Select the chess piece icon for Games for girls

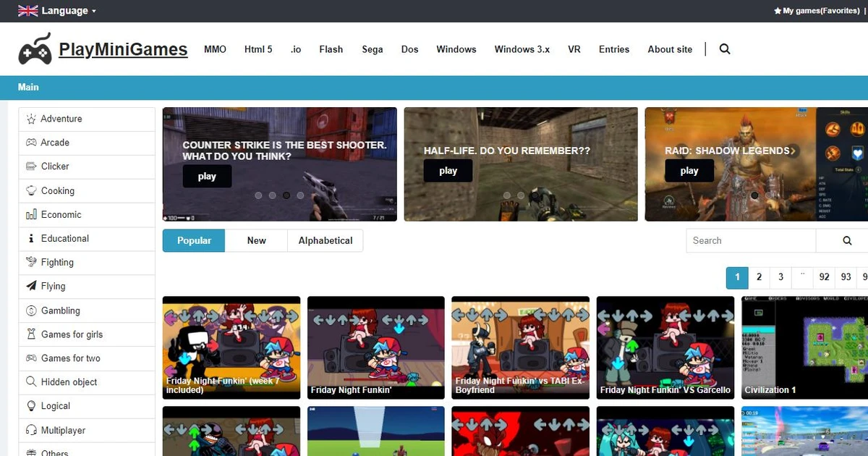point(30,334)
